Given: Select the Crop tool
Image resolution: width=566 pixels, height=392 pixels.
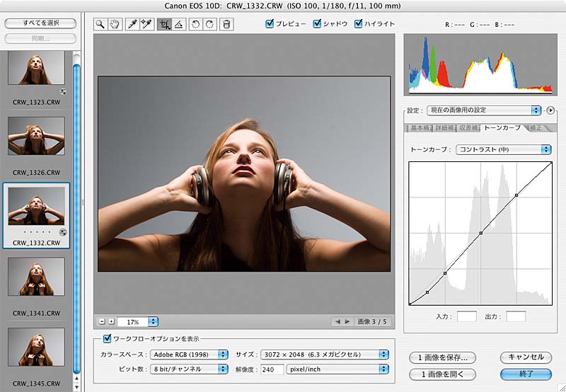Looking at the screenshot, I should pos(164,24).
